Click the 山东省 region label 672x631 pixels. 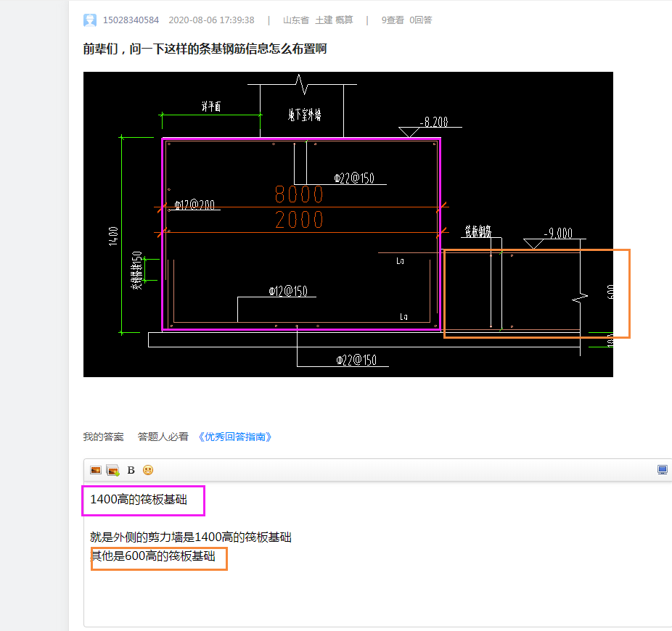[295, 20]
